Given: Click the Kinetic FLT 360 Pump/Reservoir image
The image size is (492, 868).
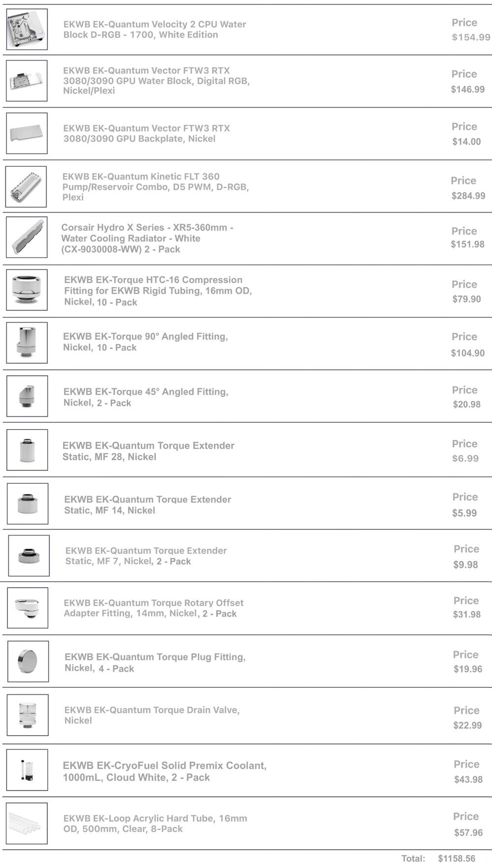Looking at the screenshot, I should [x=26, y=186].
